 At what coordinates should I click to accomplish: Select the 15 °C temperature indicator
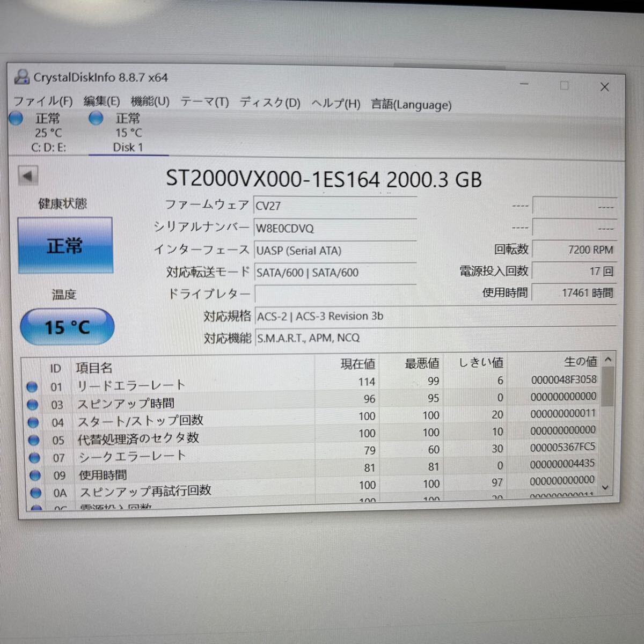(67, 326)
